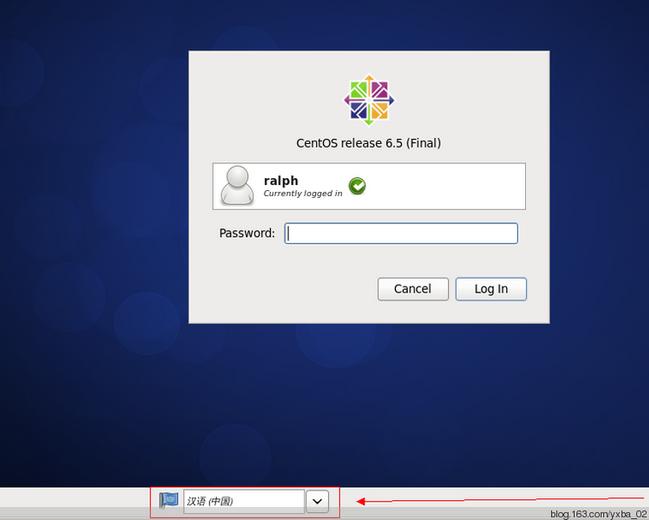This screenshot has width=649, height=520.
Task: Select the ralph user entry
Action: click(369, 186)
